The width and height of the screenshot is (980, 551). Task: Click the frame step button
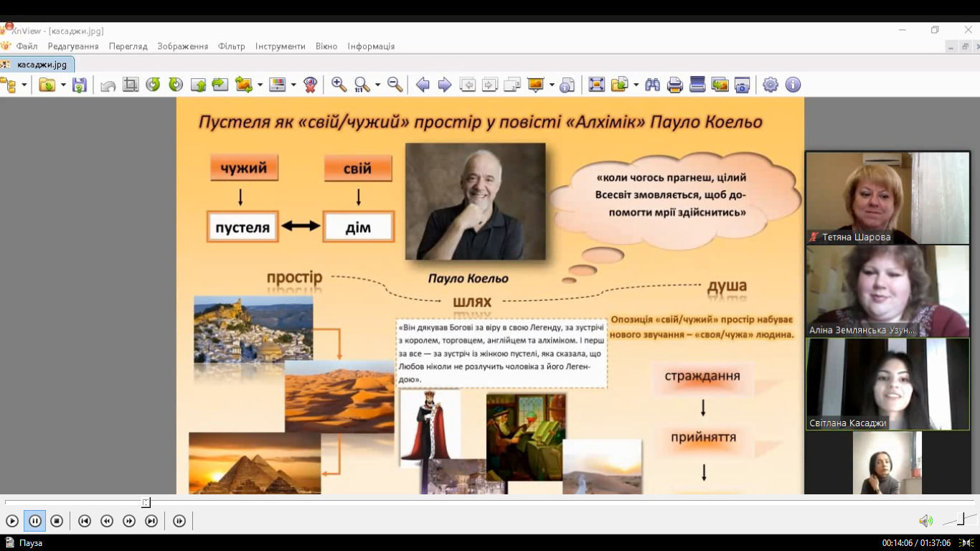[179, 521]
